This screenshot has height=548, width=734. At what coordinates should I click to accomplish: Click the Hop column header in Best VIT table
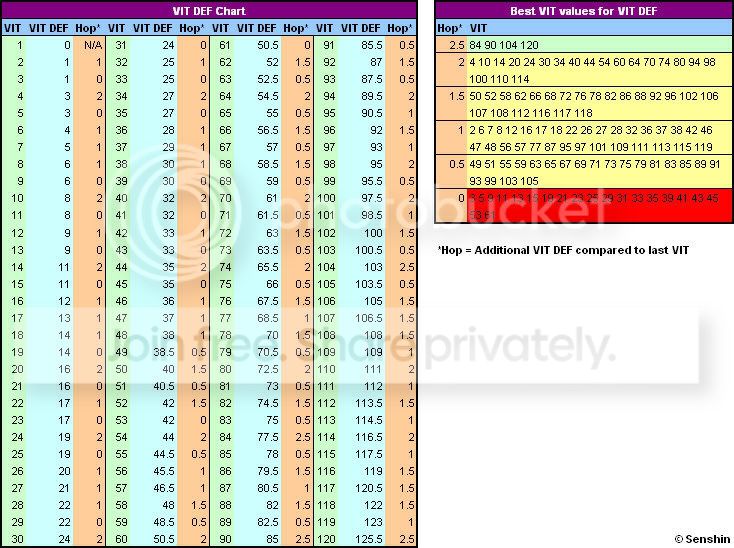tap(450, 28)
